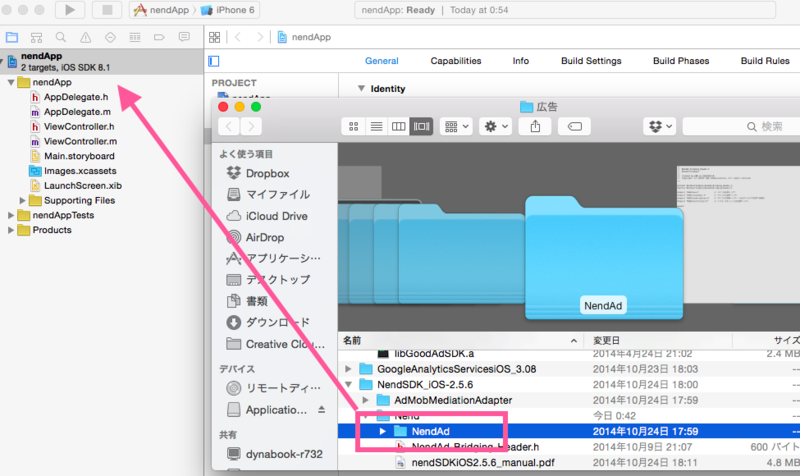Click Finder back navigation button

click(229, 127)
